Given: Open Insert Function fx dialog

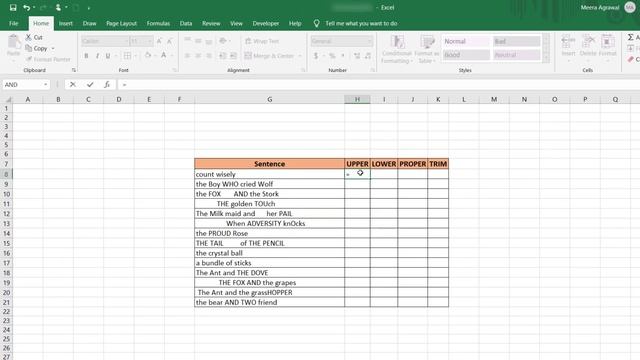Looking at the screenshot, I should pos(107,84).
